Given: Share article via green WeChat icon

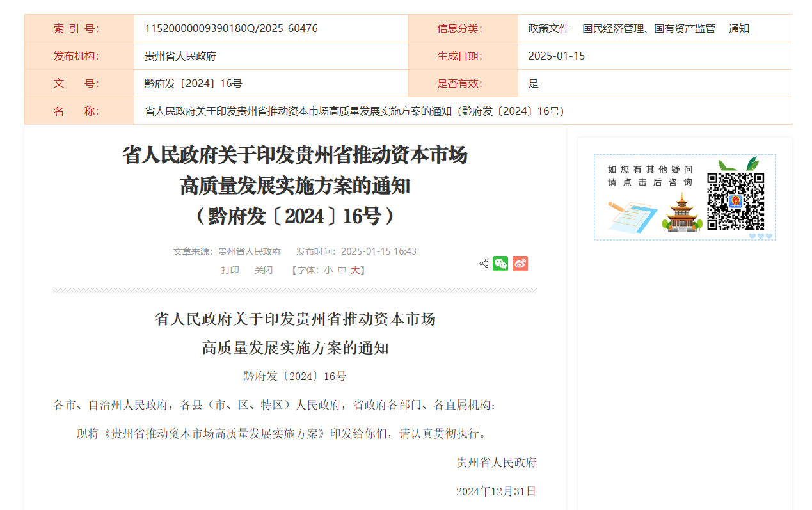Looking at the screenshot, I should tap(500, 264).
